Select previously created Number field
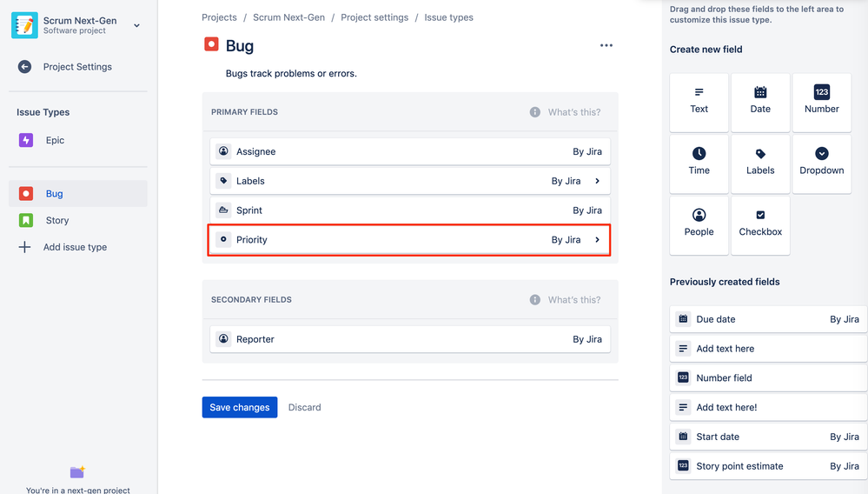The height and width of the screenshot is (494, 868). (768, 377)
